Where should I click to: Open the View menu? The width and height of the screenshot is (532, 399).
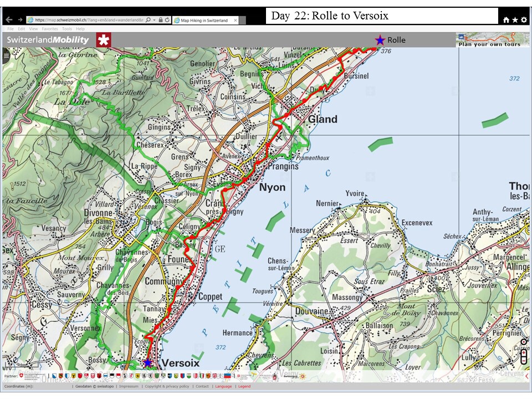pyautogui.click(x=34, y=29)
